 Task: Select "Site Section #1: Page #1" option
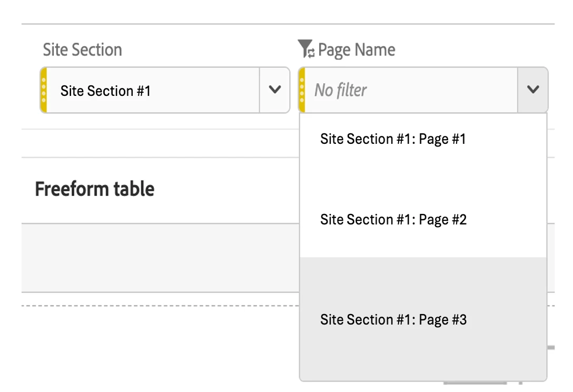pos(393,139)
